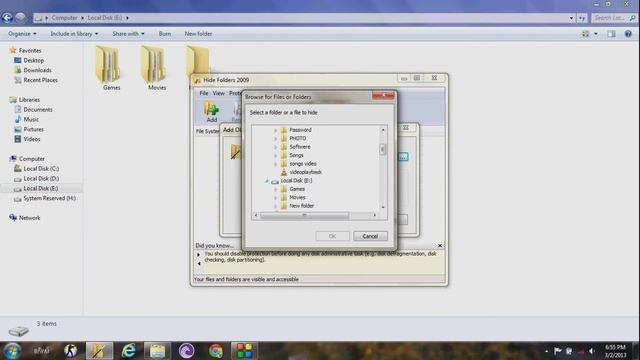Screen dimensions: 640x360
Task: Click the horizontal scroll left arrow in tree
Action: [x=256, y=215]
